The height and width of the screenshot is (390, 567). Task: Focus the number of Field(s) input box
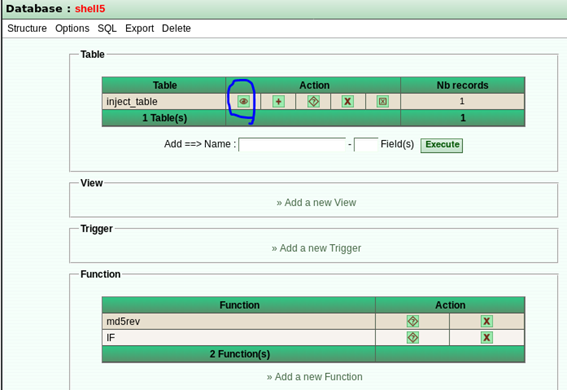click(x=366, y=145)
